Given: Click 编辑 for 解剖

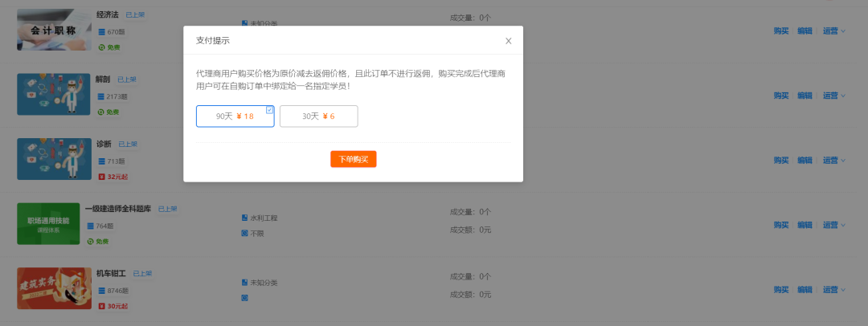Looking at the screenshot, I should tap(805, 96).
